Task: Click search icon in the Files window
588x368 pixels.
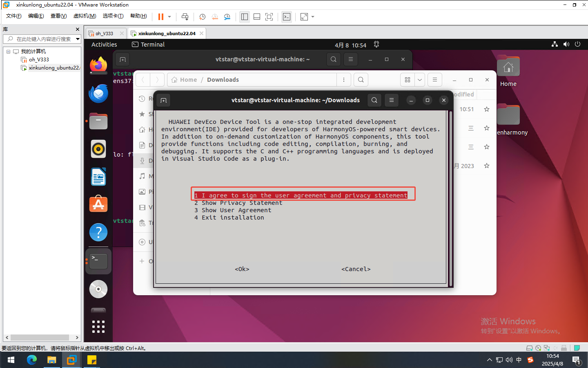Action: pyautogui.click(x=361, y=80)
